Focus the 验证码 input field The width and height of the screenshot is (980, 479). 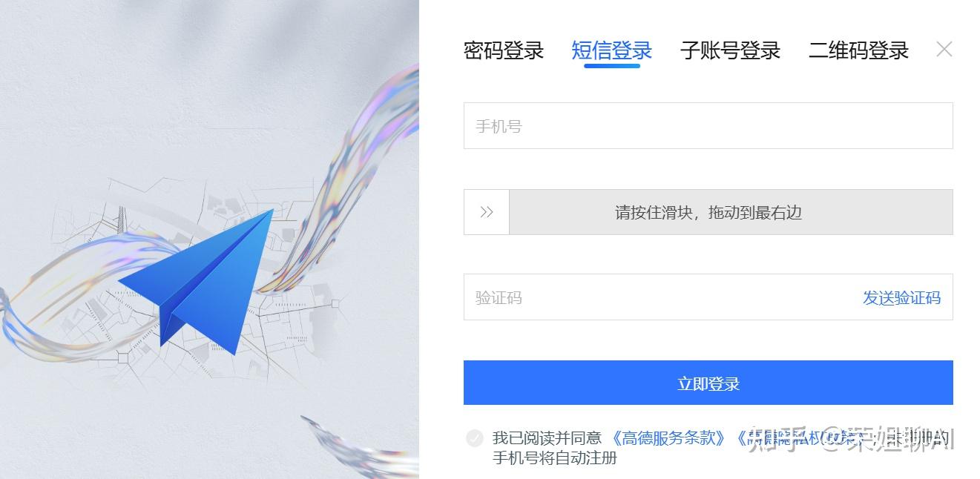(660, 297)
